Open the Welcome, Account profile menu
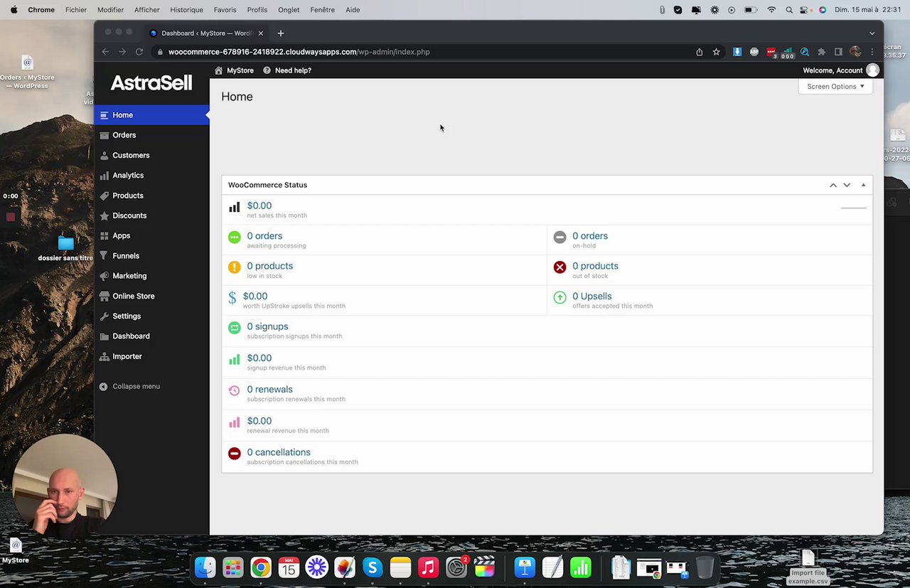This screenshot has width=910, height=588. tap(840, 70)
